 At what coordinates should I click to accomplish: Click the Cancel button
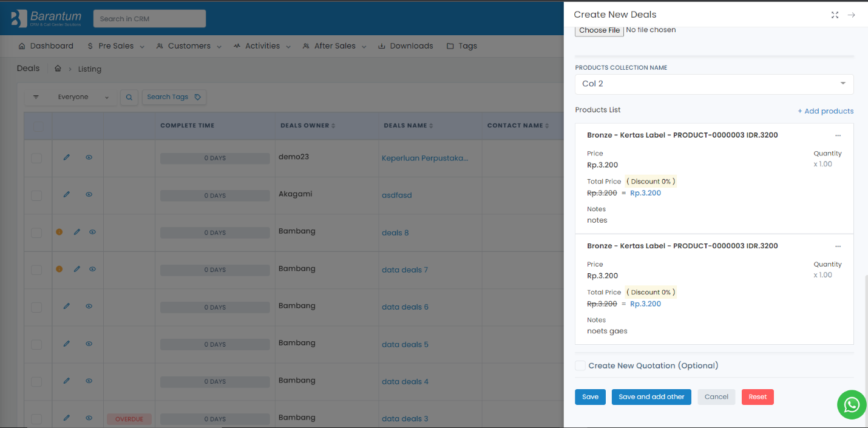(x=716, y=397)
